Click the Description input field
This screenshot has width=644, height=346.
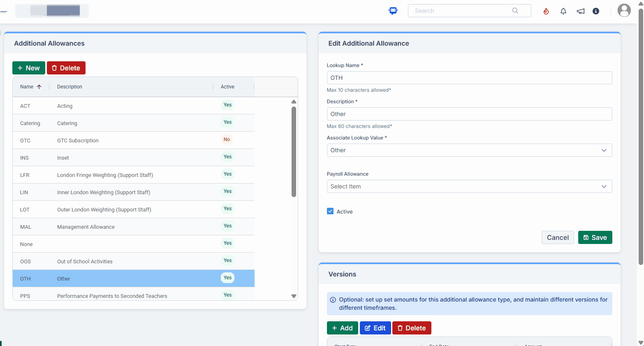pos(469,114)
